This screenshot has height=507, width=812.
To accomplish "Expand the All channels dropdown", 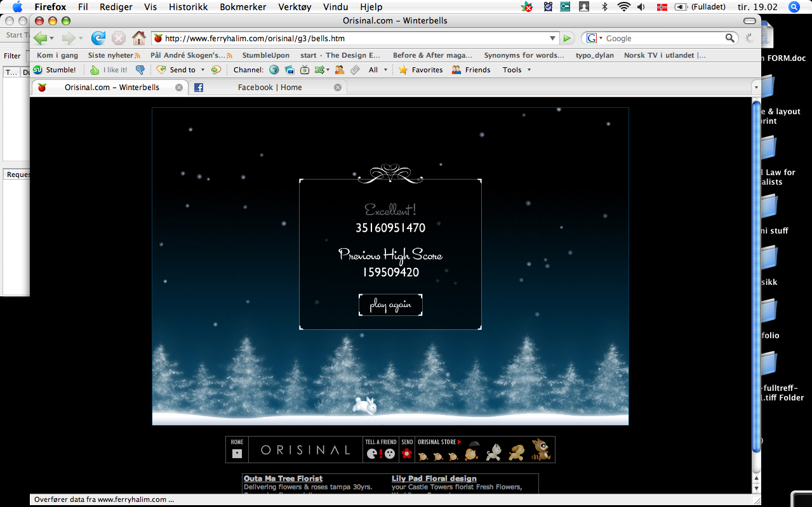I will (385, 70).
